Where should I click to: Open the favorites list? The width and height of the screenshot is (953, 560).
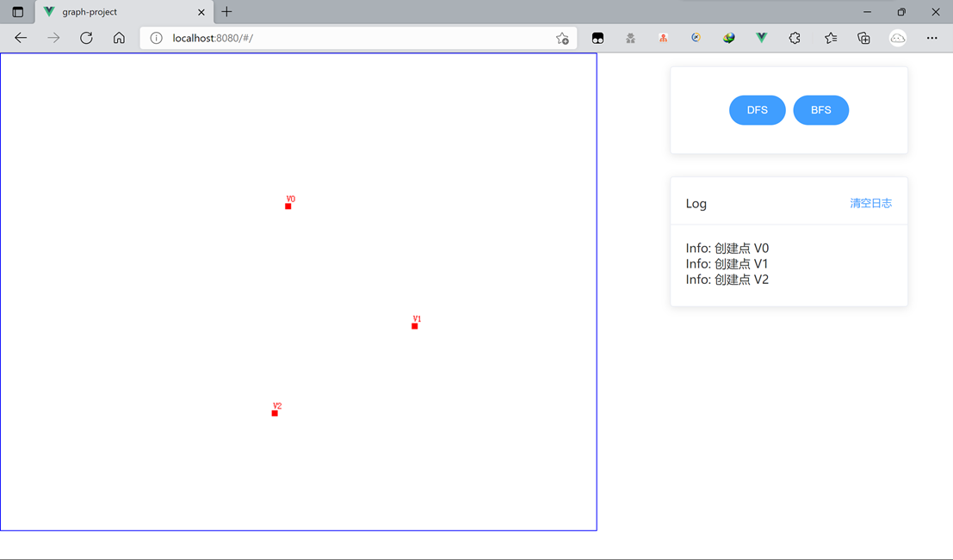point(831,38)
